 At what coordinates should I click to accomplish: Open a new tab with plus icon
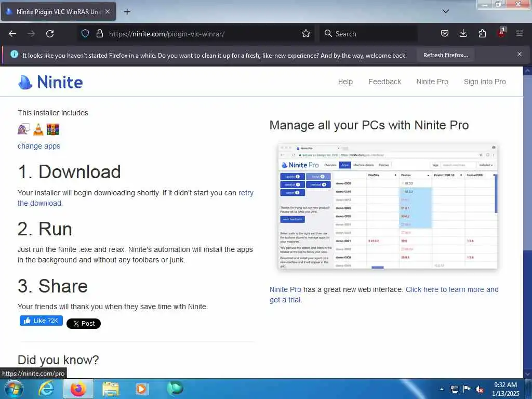tap(127, 12)
